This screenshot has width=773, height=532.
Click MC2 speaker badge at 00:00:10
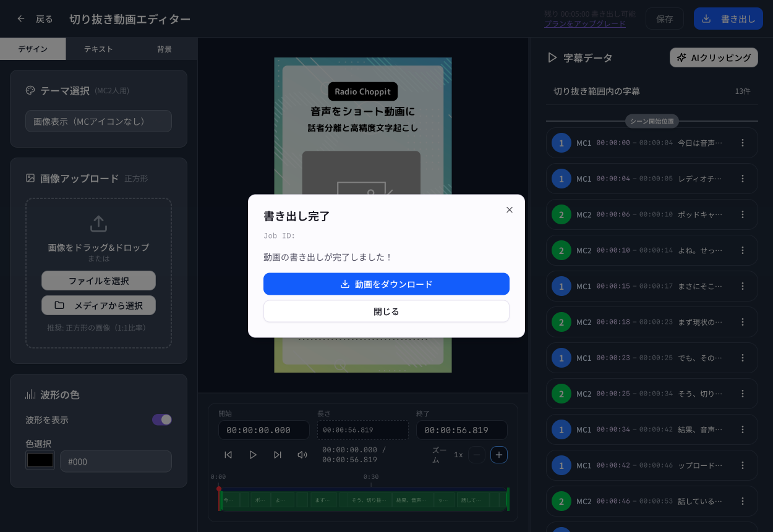pos(562,250)
